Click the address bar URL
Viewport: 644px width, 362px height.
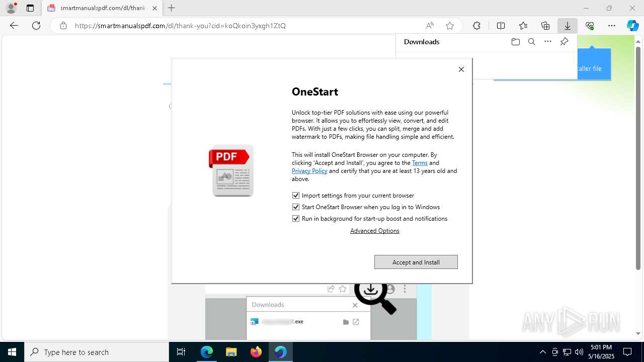coord(180,26)
